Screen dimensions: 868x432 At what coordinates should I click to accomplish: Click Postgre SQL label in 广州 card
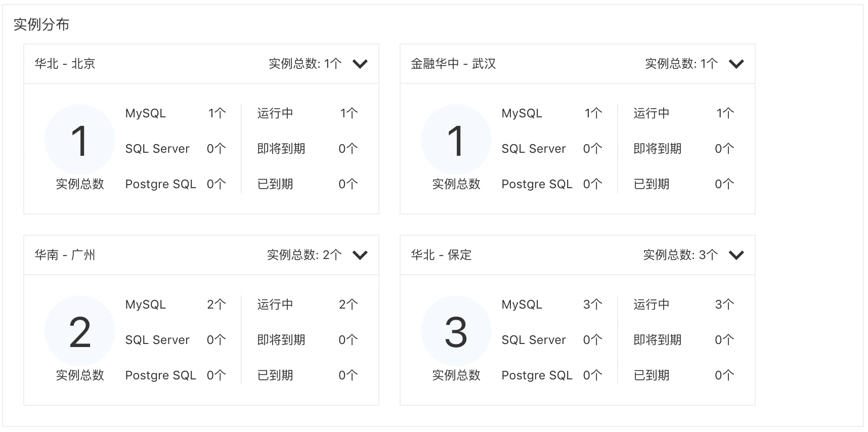(161, 375)
